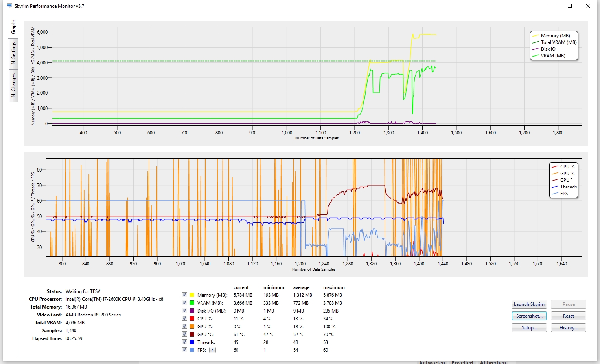This screenshot has height=364, width=600.
Task: Open the Setup dialog
Action: 529,328
